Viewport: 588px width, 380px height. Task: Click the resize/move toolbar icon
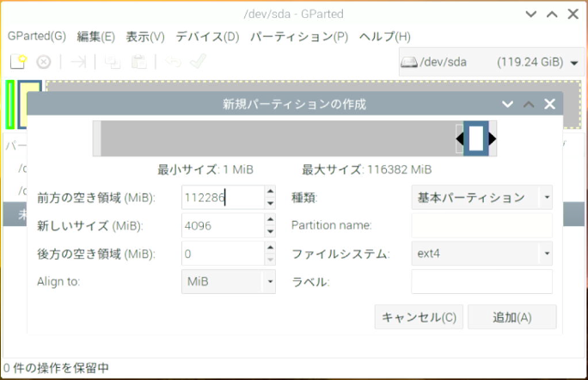(x=78, y=62)
